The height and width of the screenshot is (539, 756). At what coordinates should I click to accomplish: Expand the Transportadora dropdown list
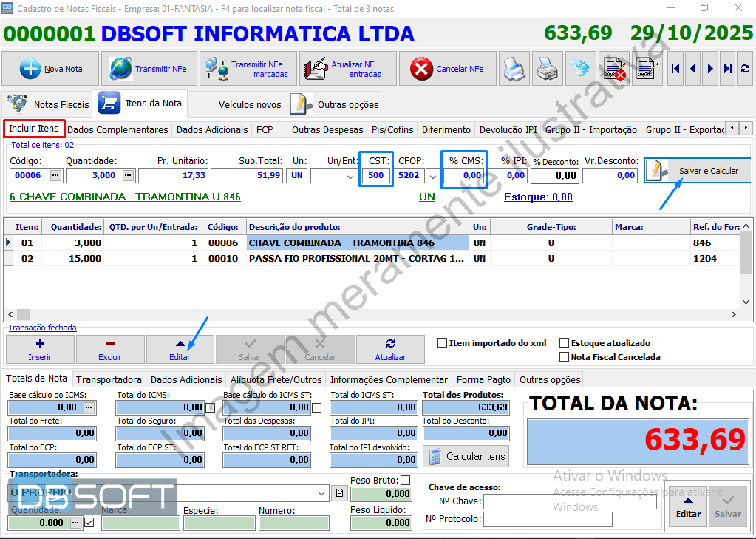322,493
